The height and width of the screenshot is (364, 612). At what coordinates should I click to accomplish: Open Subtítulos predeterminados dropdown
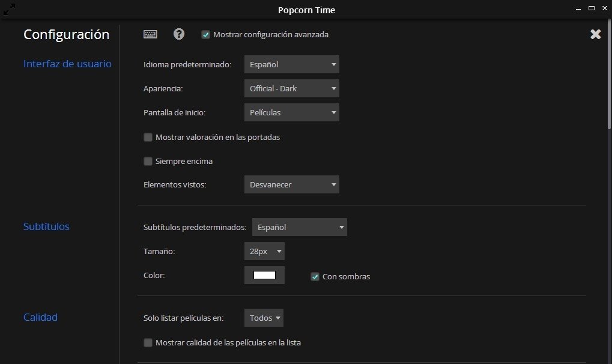click(299, 227)
